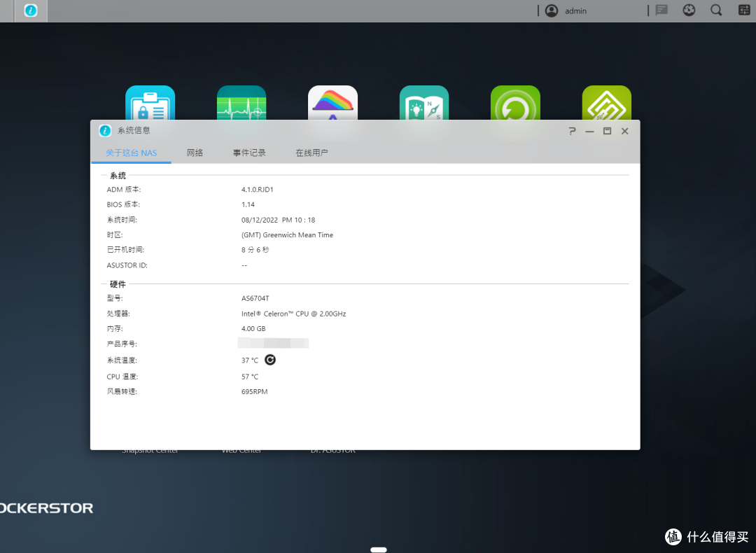The image size is (756, 553).
Task: Switch to the 网络 tab
Action: 195,153
